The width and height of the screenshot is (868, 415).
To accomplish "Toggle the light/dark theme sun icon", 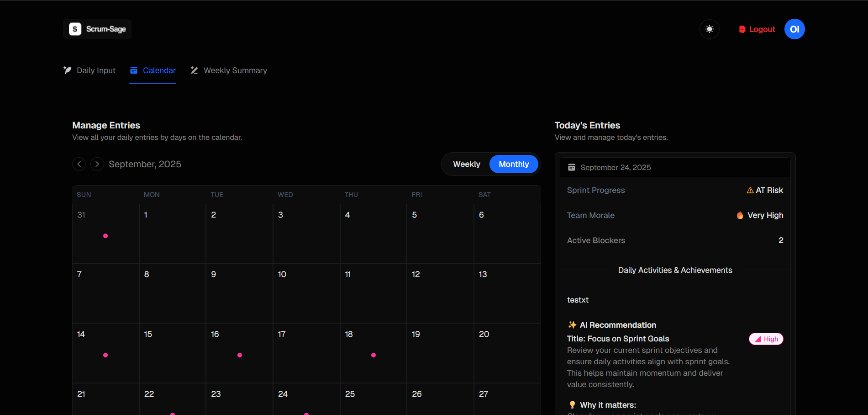I will point(710,29).
